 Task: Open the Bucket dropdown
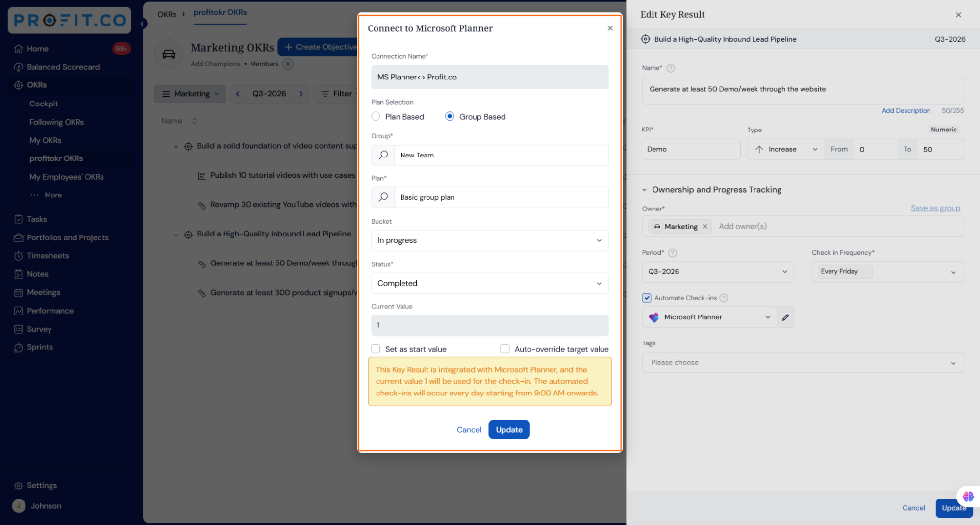pyautogui.click(x=490, y=240)
